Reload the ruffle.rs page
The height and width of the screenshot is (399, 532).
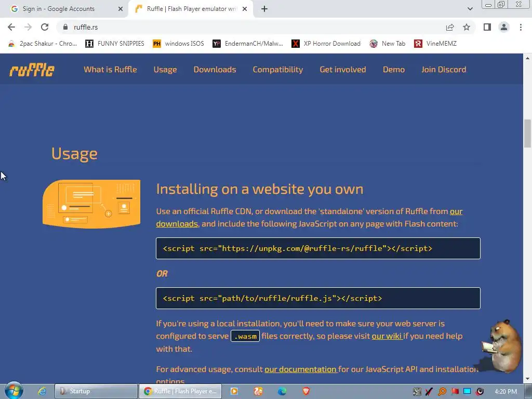45,27
